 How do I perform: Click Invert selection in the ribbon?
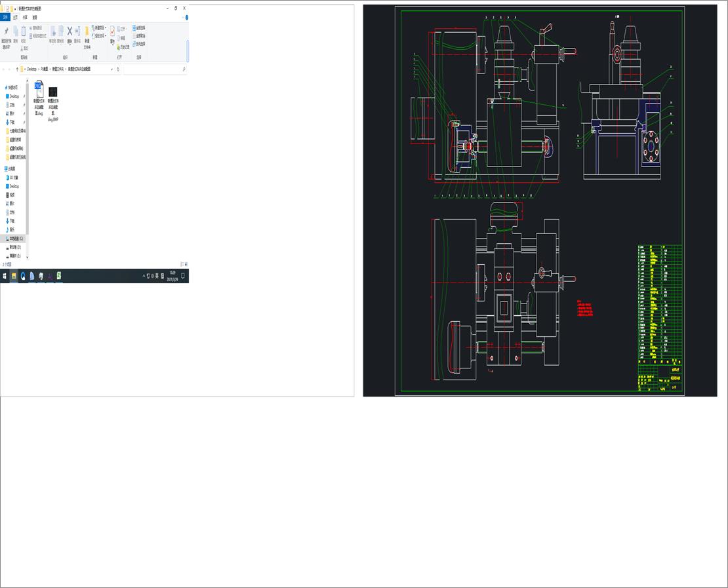(x=139, y=44)
